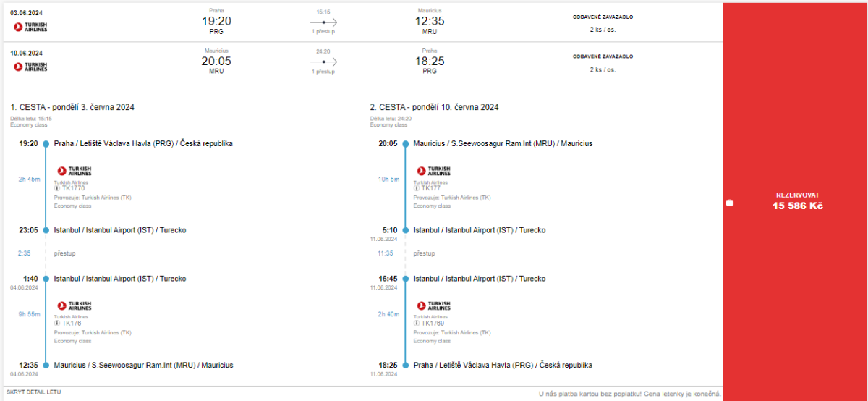
Task: Click the 2. CESTA pondělí 10. června heading
Action: (434, 107)
